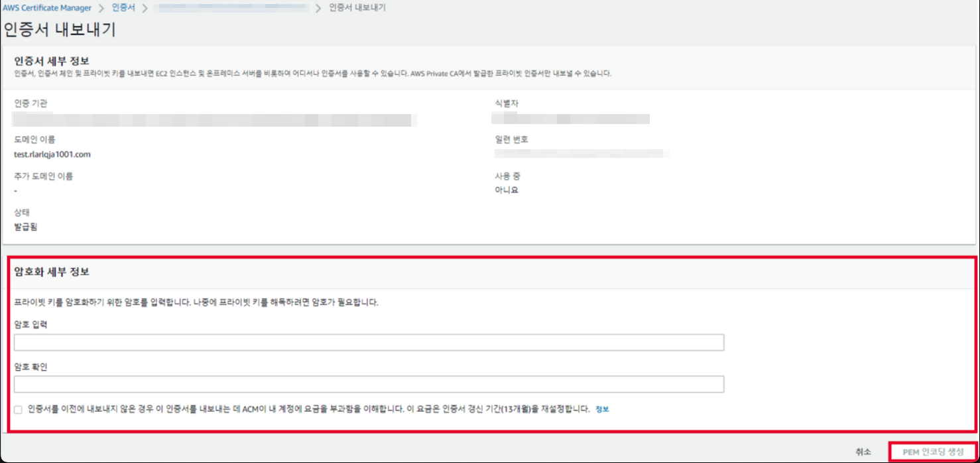This screenshot has height=463, width=980.
Task: Click the chevron before 인증서 내보내기 breadcrumb
Action: 318,8
